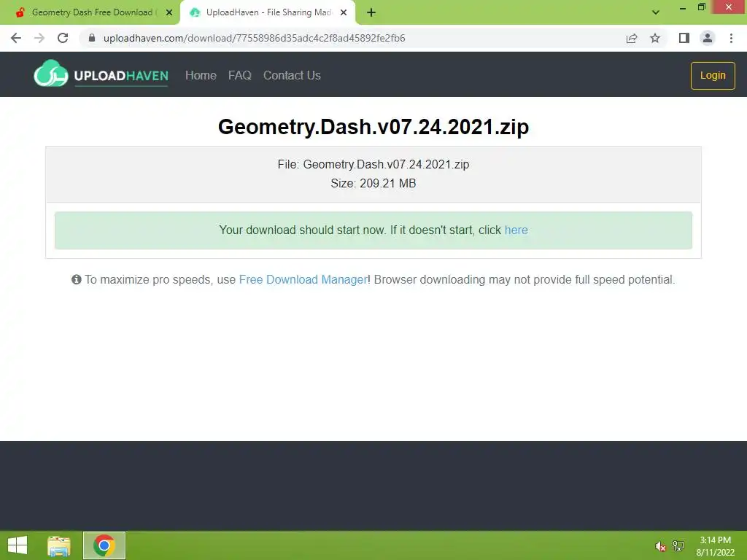Open File Explorer from the taskbar
This screenshot has width=747, height=560.
(59, 545)
